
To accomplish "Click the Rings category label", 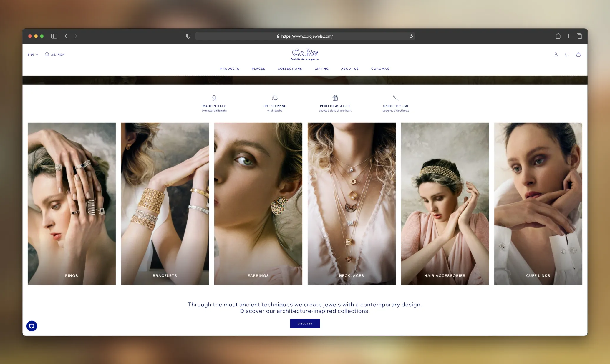I will coord(72,276).
